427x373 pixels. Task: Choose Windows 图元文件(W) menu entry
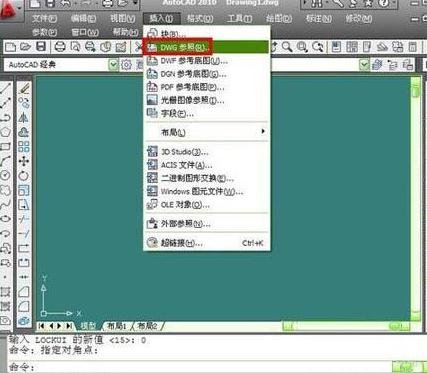207,192
